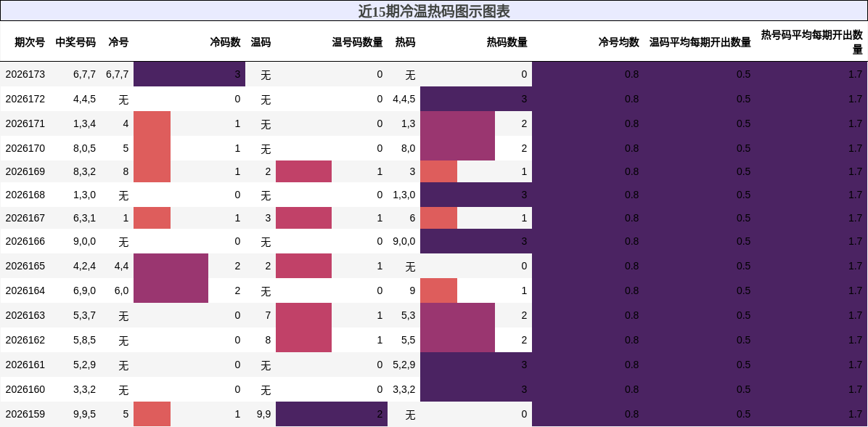Click the 温码平均每期开出数量 column header
This screenshot has height=427, width=868.
(700, 42)
